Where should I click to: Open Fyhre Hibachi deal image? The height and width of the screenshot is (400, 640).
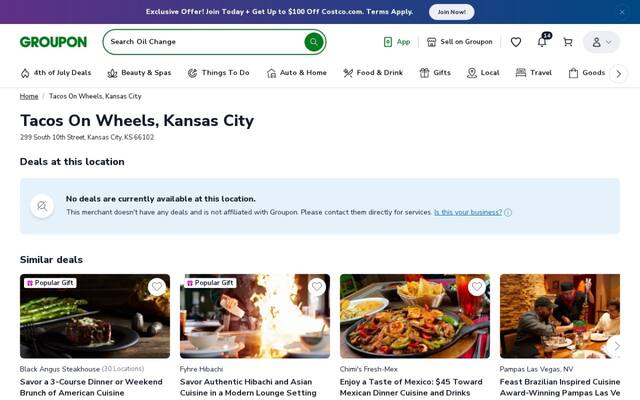pyautogui.click(x=255, y=316)
